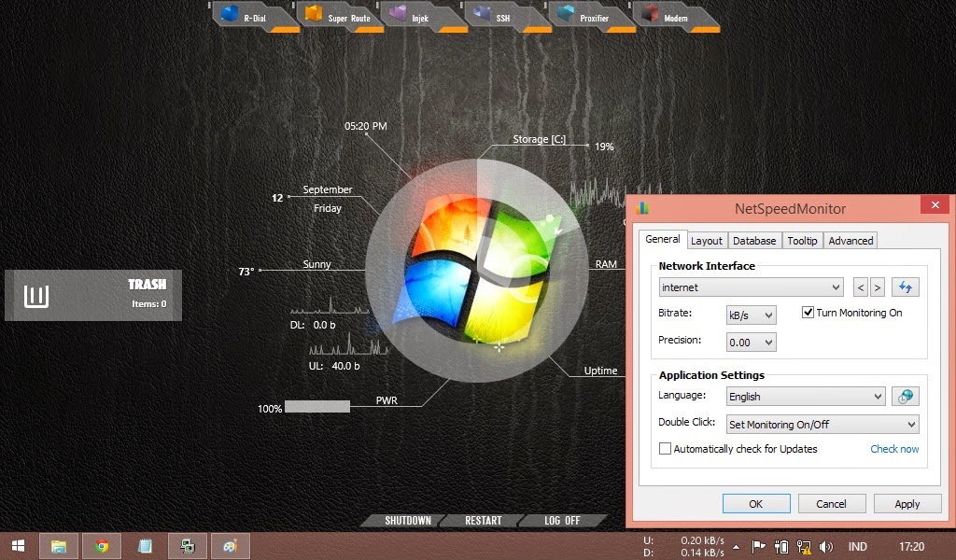This screenshot has height=560, width=956.
Task: Launch the R-Dial shortcut in top dock
Action: (x=254, y=16)
